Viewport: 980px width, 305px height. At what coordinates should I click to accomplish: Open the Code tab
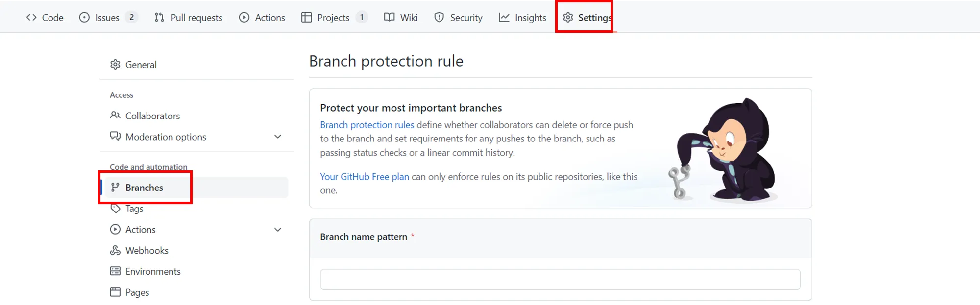coord(45,18)
